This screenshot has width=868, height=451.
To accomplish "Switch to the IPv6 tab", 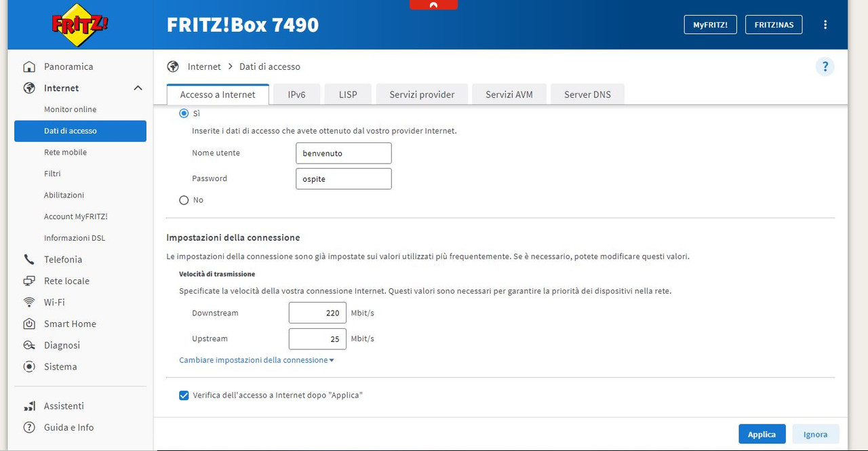I will coord(296,94).
